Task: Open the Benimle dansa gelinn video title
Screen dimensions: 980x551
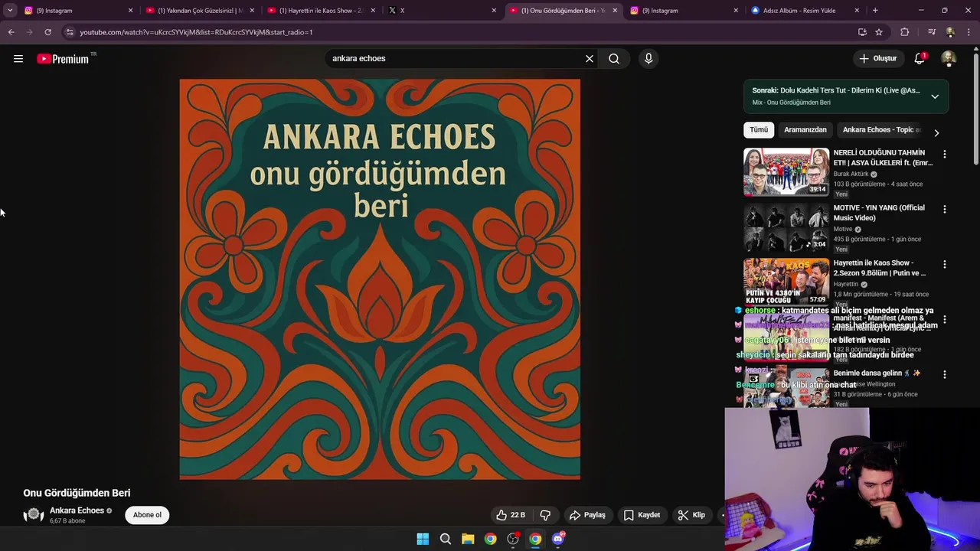Action: tap(877, 373)
